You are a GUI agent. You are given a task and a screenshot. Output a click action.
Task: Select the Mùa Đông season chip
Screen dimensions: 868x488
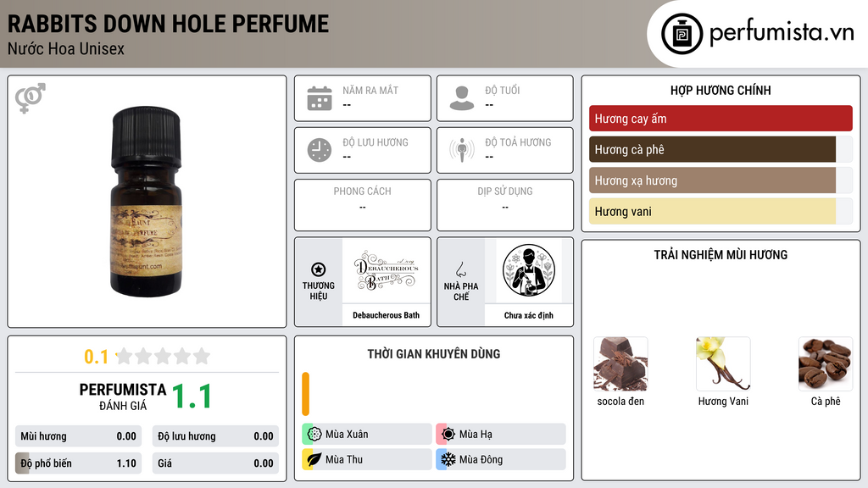pyautogui.click(x=501, y=459)
